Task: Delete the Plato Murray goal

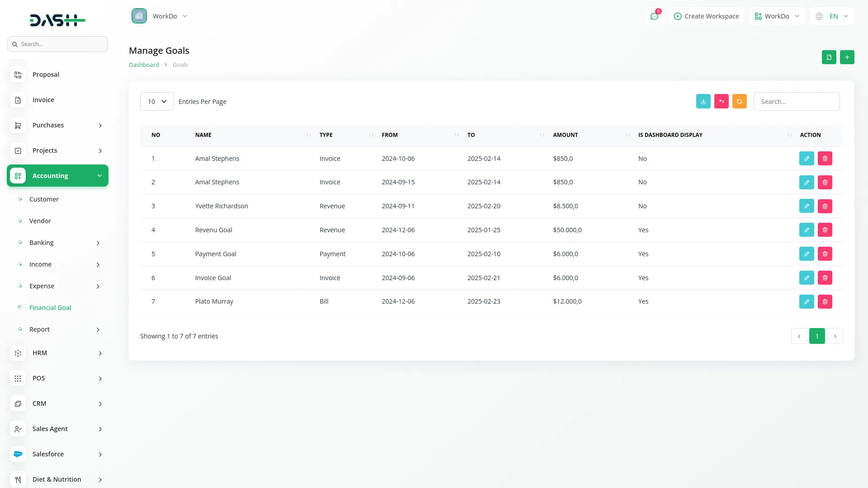Action: pyautogui.click(x=825, y=301)
